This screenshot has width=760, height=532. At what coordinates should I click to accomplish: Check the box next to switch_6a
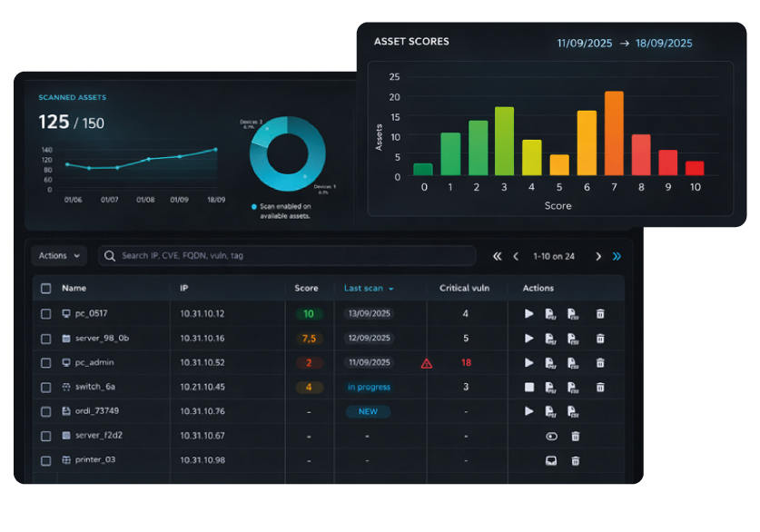click(x=46, y=387)
